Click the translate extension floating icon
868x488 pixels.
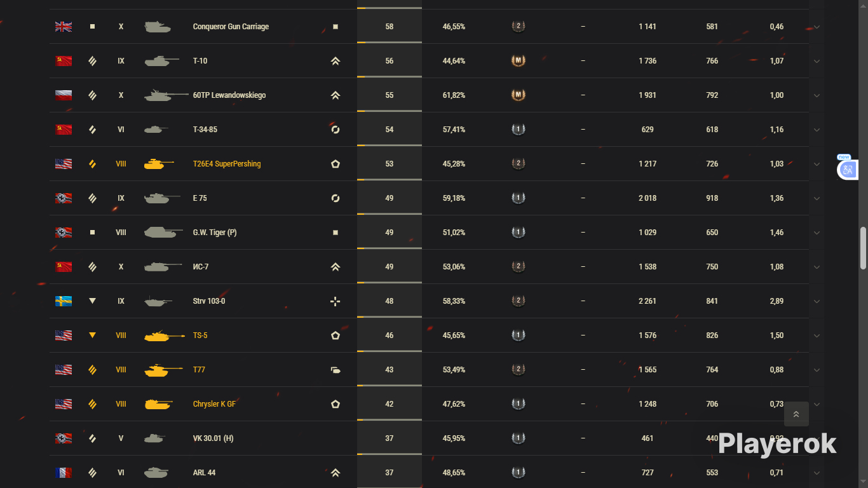(x=848, y=170)
